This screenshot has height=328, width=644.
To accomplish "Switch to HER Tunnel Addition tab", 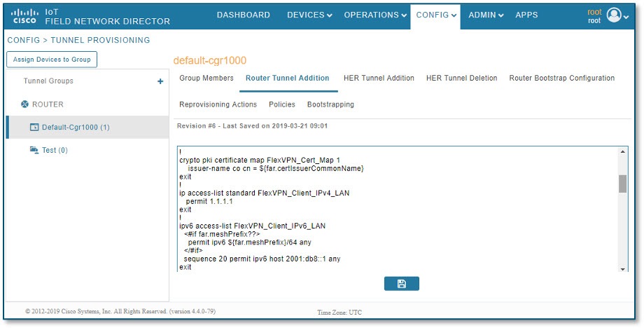I will (x=379, y=78).
